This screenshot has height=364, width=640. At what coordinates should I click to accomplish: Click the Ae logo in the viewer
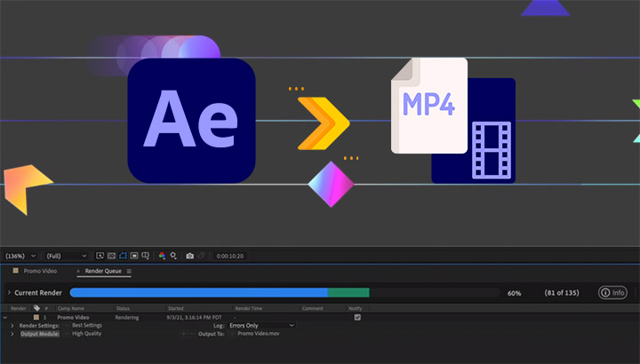point(191,121)
